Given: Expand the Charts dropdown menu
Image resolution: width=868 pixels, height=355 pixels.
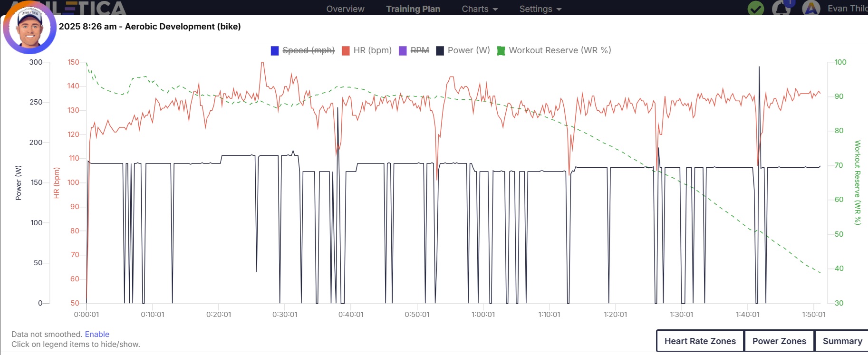Looking at the screenshot, I should (479, 9).
